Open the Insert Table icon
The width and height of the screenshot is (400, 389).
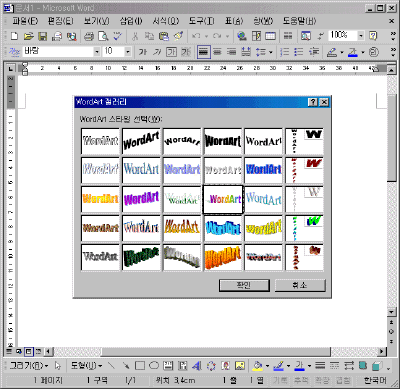point(270,36)
